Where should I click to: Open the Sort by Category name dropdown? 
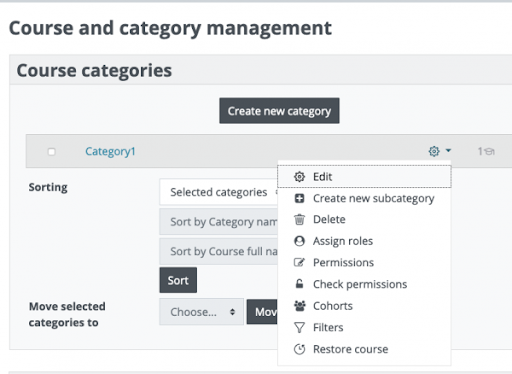tap(219, 222)
